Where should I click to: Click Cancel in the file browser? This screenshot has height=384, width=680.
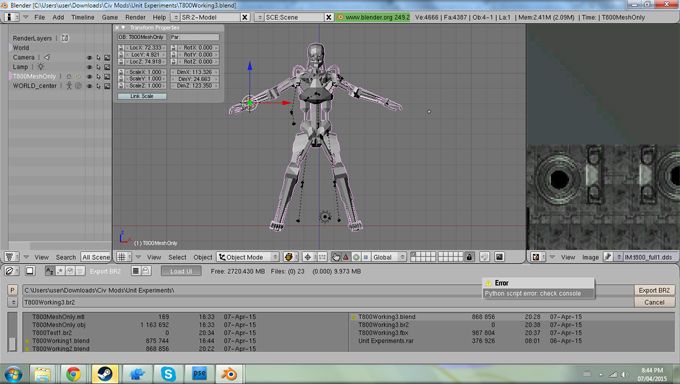654,302
